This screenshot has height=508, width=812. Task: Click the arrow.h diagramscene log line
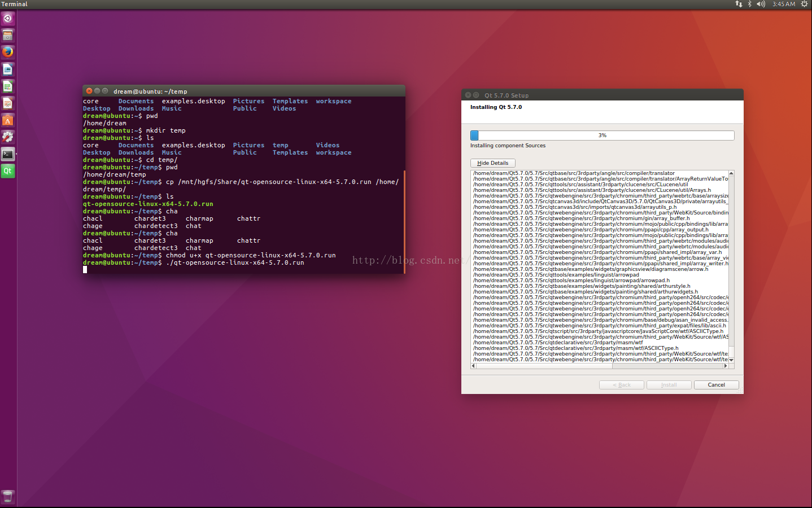point(591,269)
